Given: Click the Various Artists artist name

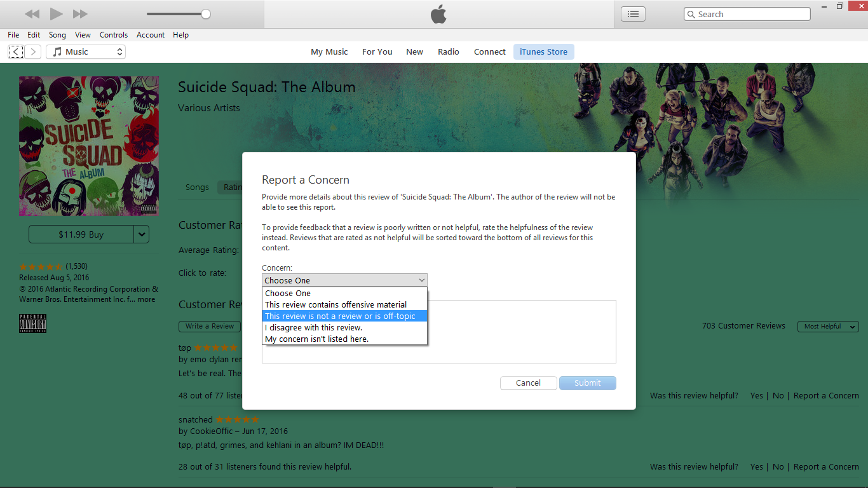Looking at the screenshot, I should (209, 108).
